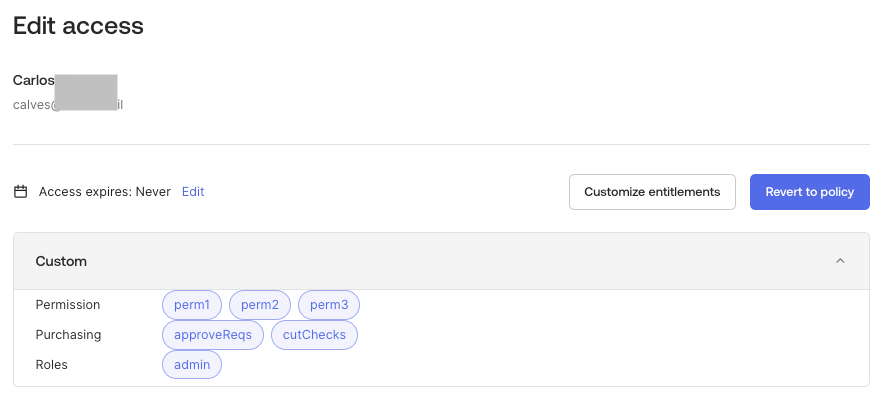
Task: Open the Edit link for access expiration
Action: click(x=193, y=192)
